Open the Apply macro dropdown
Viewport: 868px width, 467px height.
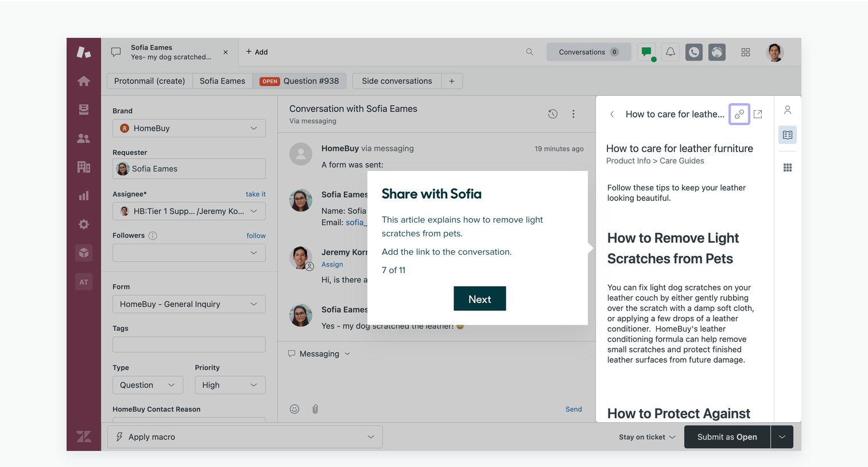click(245, 437)
